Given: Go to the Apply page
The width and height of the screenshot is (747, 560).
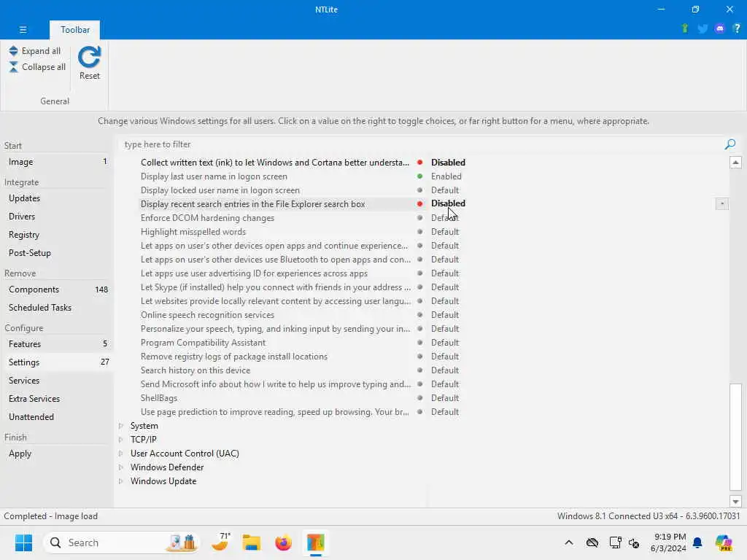Looking at the screenshot, I should point(57,454).
